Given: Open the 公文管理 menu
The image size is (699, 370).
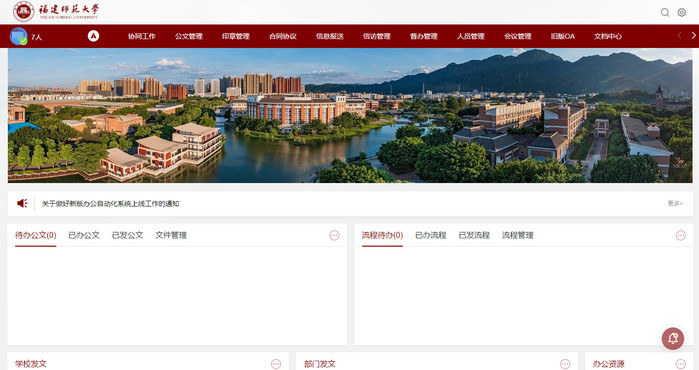Looking at the screenshot, I should [189, 36].
